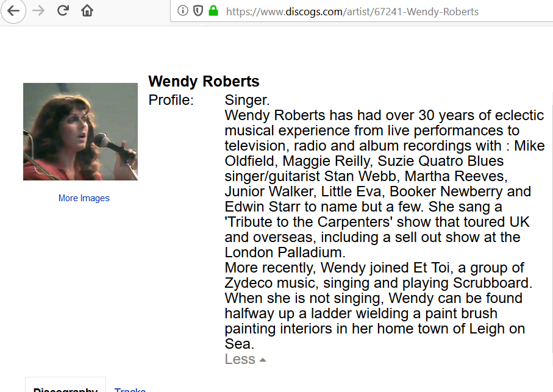Click the Wendy Roberts artist heading
This screenshot has width=553, height=392.
(204, 82)
